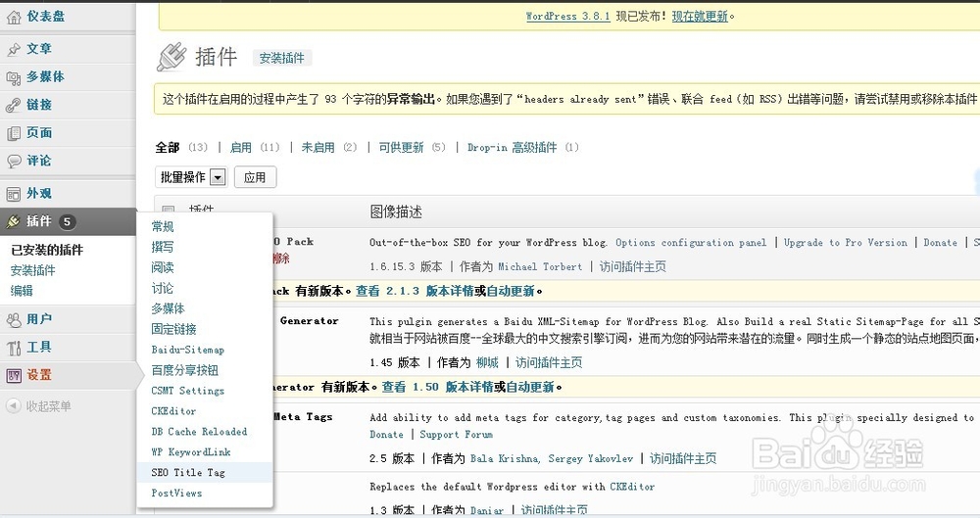Open 多媒体 item in settings flyout

tap(169, 308)
